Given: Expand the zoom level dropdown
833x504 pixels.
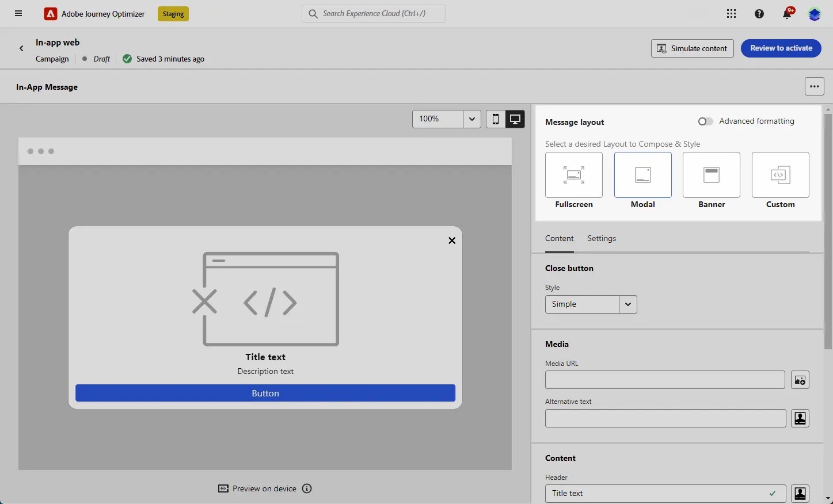Looking at the screenshot, I should 471,119.
